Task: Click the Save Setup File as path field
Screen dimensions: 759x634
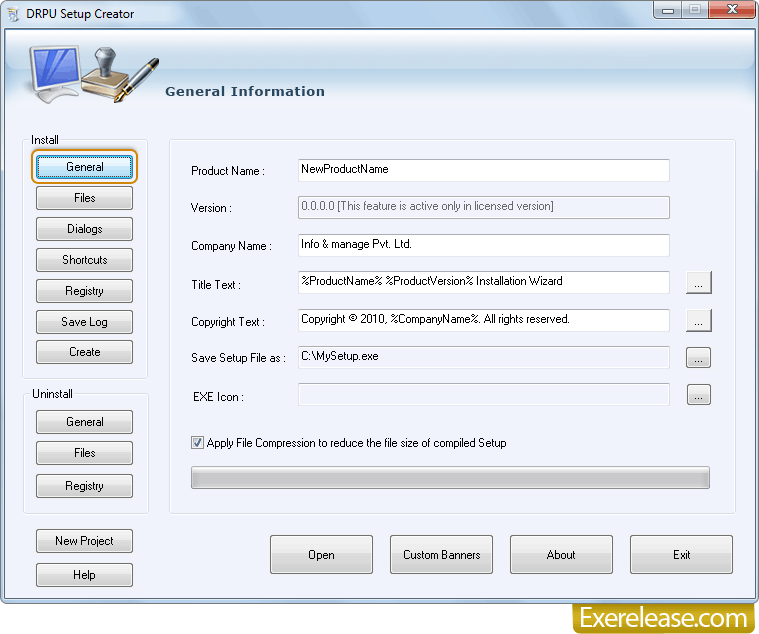Action: (484, 357)
